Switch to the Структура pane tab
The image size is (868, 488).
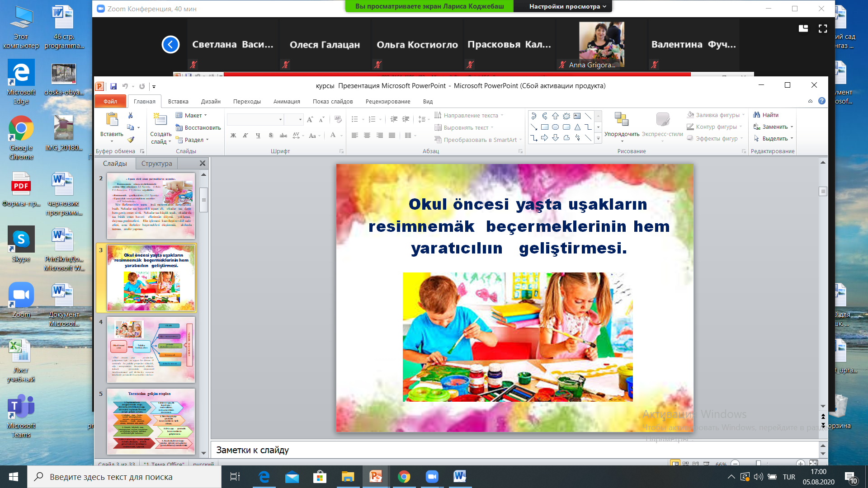(x=156, y=163)
